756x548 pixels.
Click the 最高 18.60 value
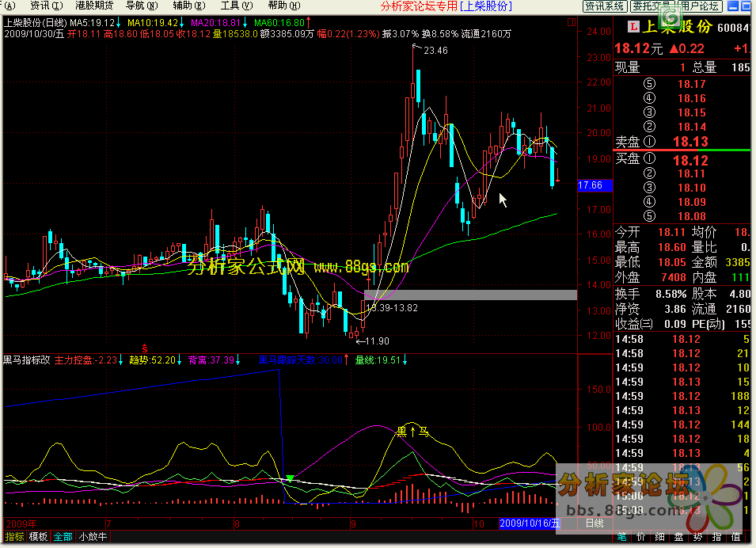tap(671, 247)
